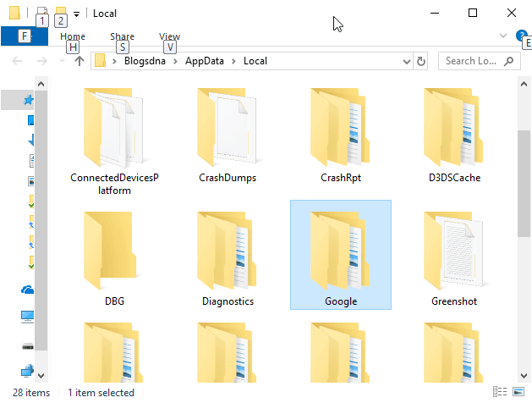Open the File tab

coord(25,36)
